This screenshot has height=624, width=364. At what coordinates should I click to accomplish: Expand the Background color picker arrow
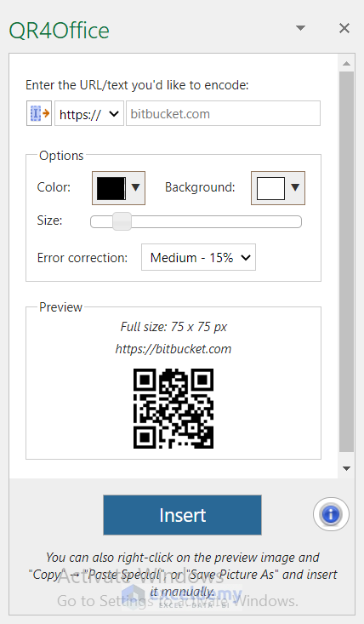(295, 187)
